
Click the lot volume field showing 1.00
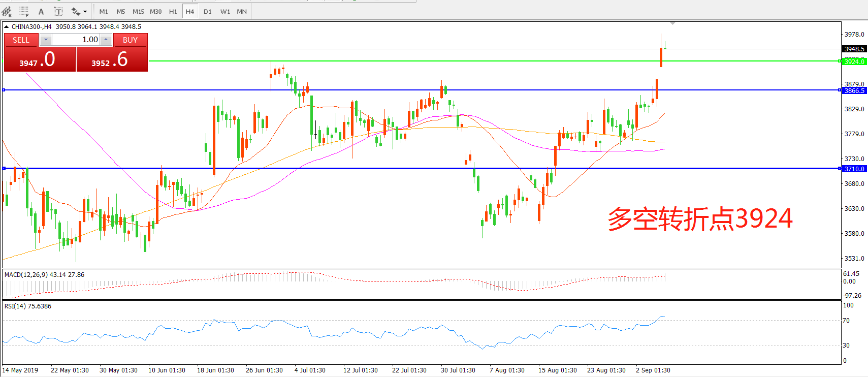pyautogui.click(x=76, y=40)
